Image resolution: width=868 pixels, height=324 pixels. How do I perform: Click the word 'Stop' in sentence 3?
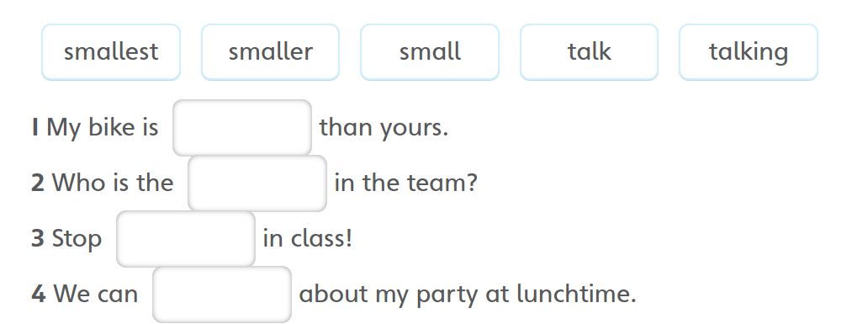77,239
